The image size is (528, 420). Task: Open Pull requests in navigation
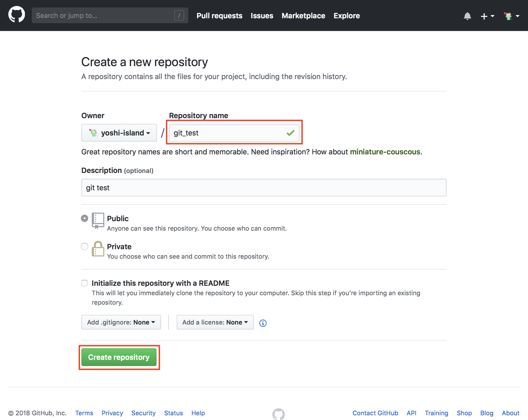tap(219, 16)
